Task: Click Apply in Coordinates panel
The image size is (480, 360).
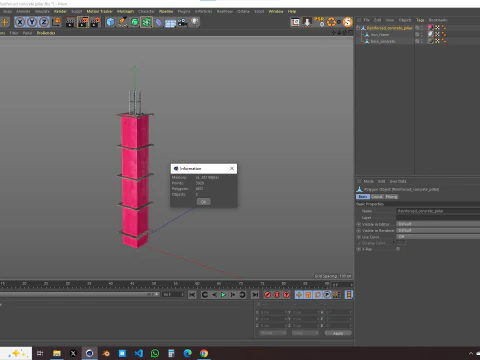Action: pos(338,333)
